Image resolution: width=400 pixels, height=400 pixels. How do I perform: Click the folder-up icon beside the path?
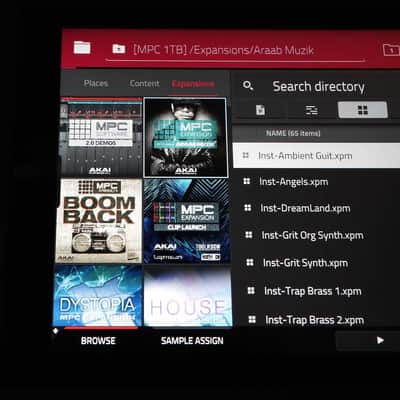[119, 49]
